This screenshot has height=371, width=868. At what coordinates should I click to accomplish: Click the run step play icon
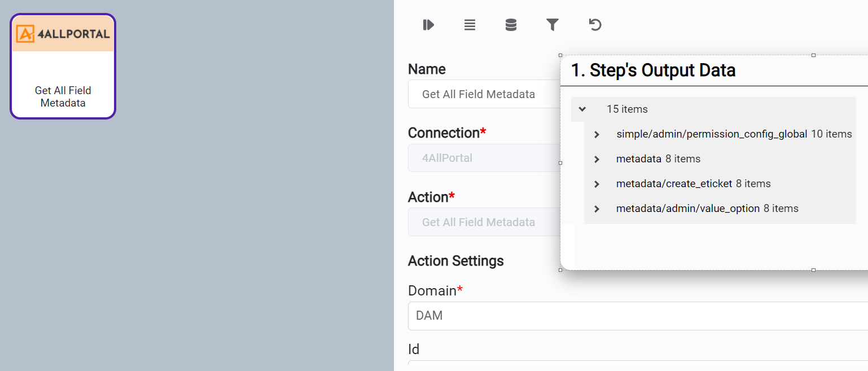point(428,25)
